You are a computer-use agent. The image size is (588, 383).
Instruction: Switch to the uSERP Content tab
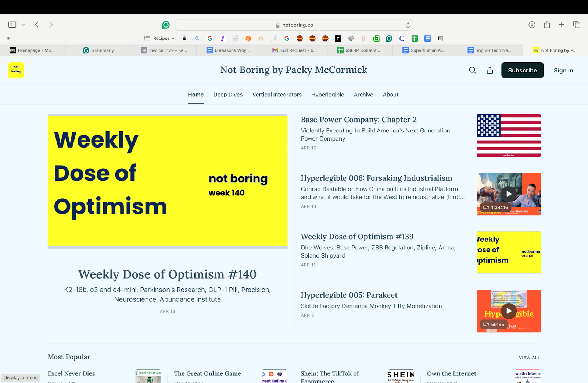coord(360,50)
